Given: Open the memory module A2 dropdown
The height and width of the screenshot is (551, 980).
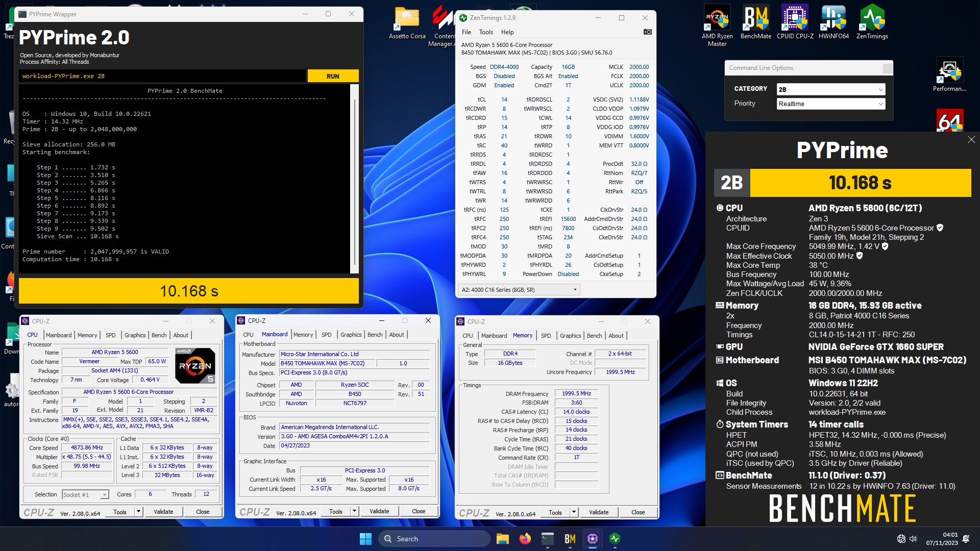Looking at the screenshot, I should 519,290.
